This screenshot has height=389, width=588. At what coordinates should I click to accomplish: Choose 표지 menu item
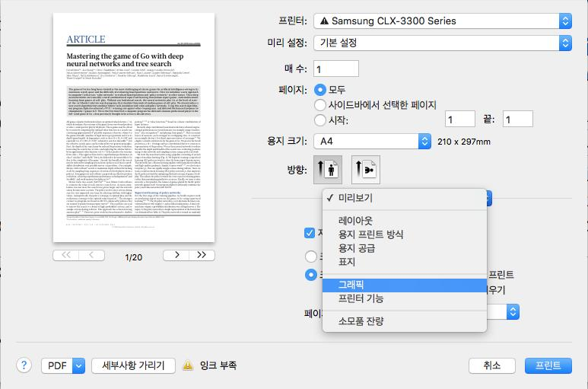404,262
